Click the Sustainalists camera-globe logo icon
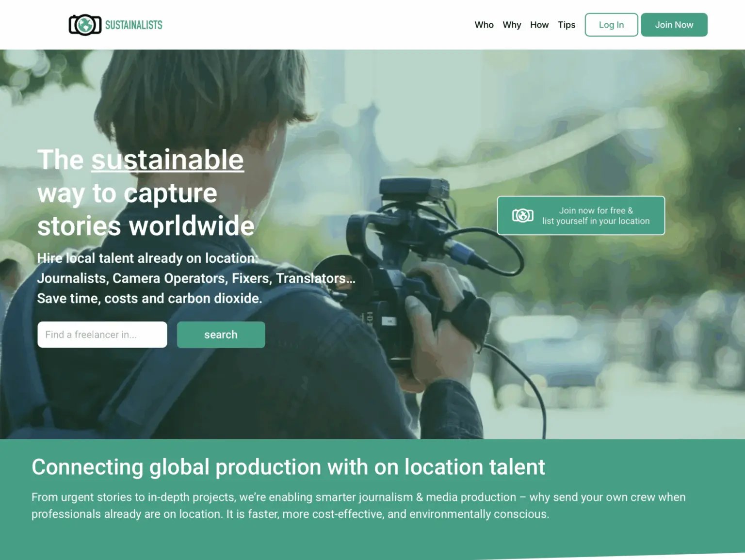Viewport: 745px width, 560px height. point(85,25)
